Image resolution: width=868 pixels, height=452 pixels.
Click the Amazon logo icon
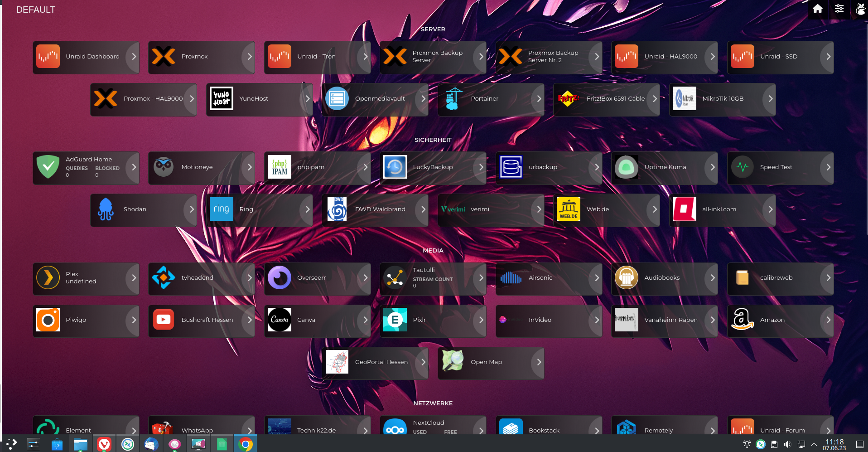[x=742, y=320]
